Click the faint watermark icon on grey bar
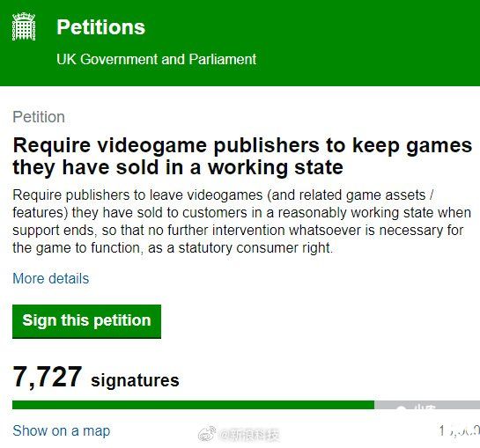The height and width of the screenshot is (448, 480). pyautogui.click(x=402, y=408)
